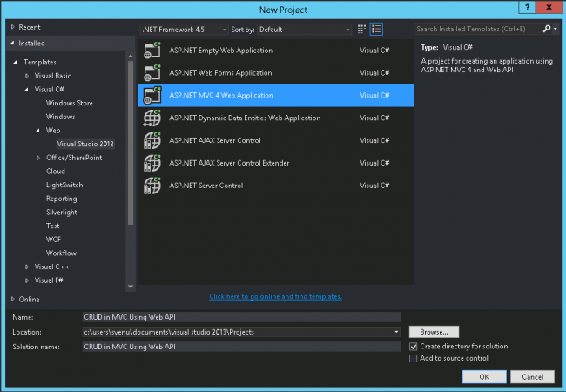Click the ASP.NET Server Control icon

point(152,186)
